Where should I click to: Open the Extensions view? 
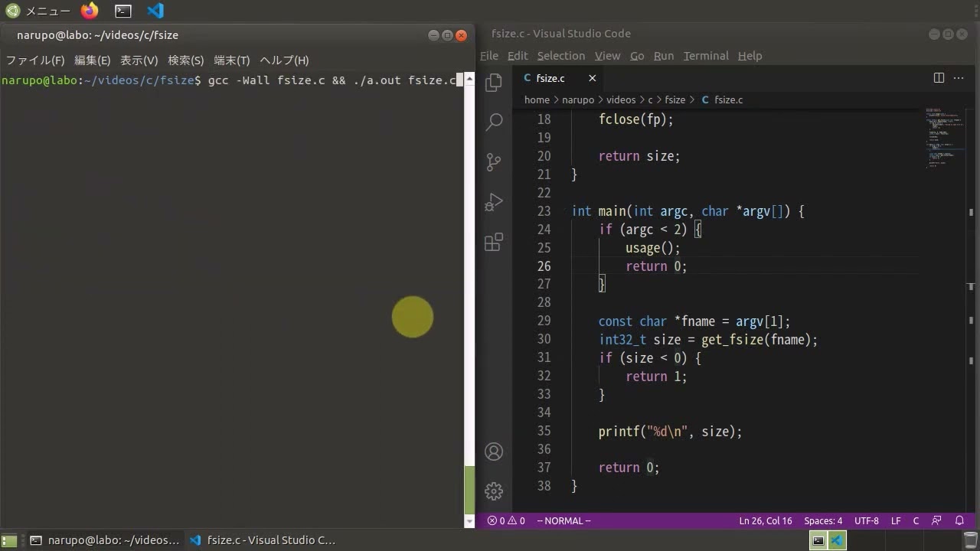494,243
